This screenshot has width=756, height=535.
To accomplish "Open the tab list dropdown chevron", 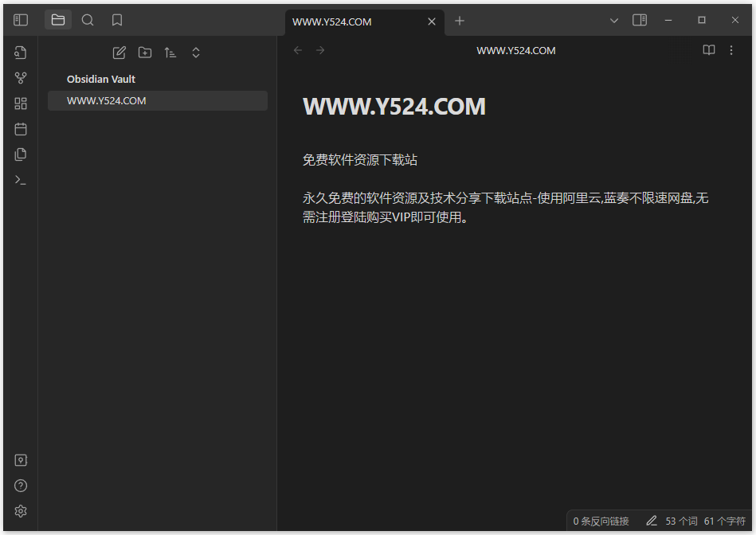I will pos(613,20).
